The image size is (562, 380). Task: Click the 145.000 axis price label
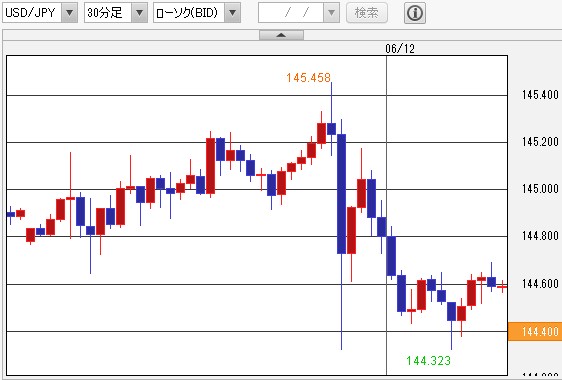click(x=540, y=189)
